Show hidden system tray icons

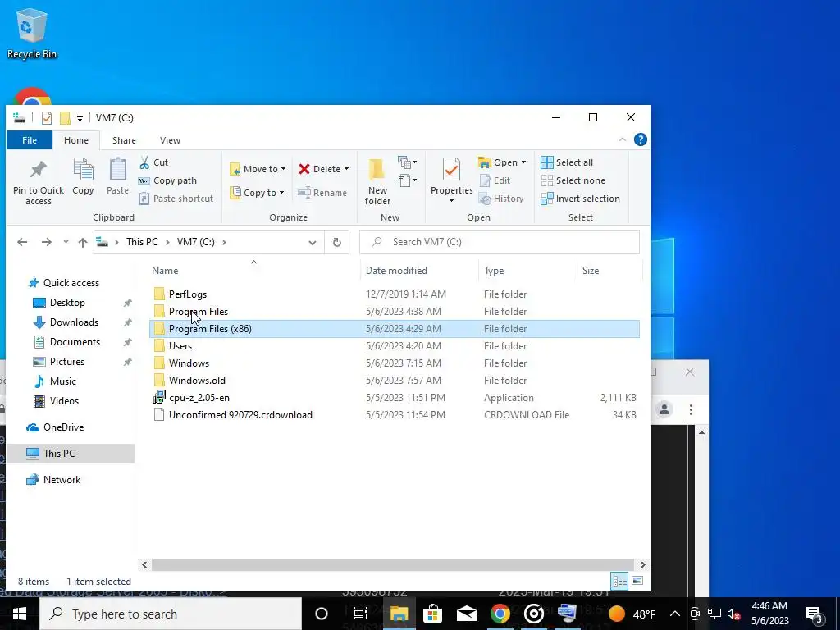[675, 614]
